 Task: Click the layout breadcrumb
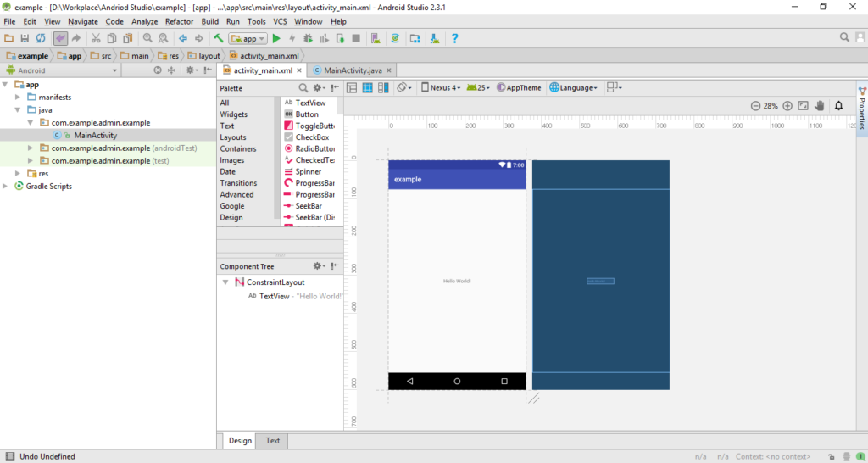pos(203,55)
